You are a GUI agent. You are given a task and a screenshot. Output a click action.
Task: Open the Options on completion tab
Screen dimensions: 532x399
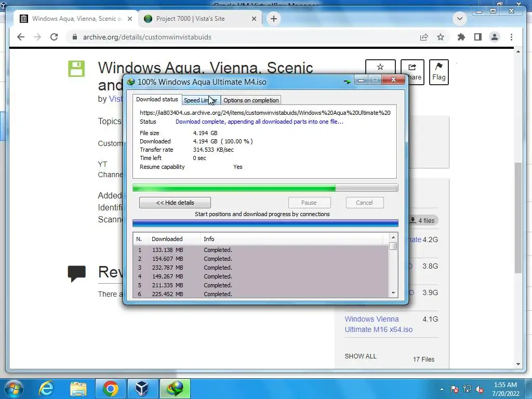(251, 100)
